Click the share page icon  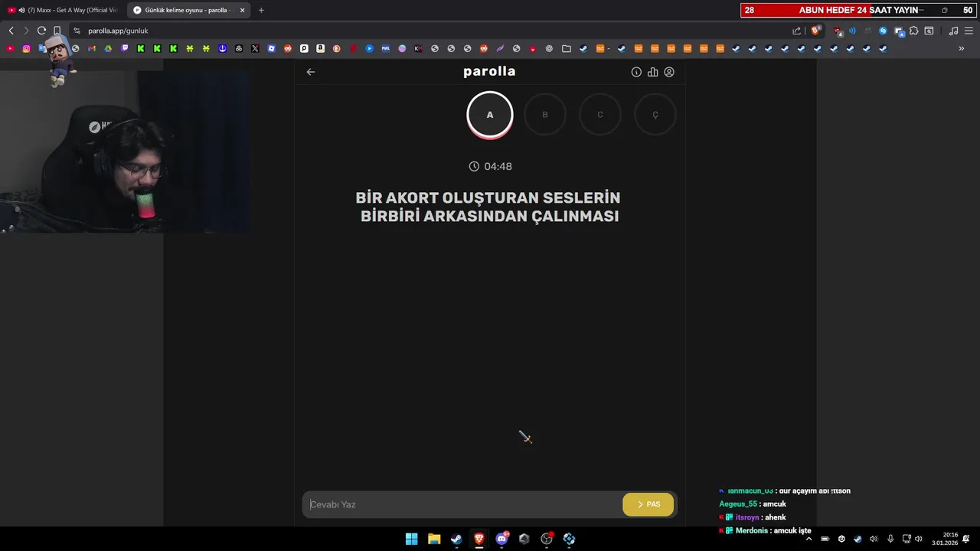797,31
